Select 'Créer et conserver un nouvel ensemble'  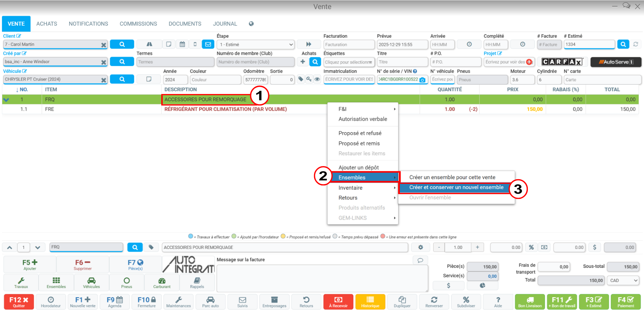tap(456, 187)
